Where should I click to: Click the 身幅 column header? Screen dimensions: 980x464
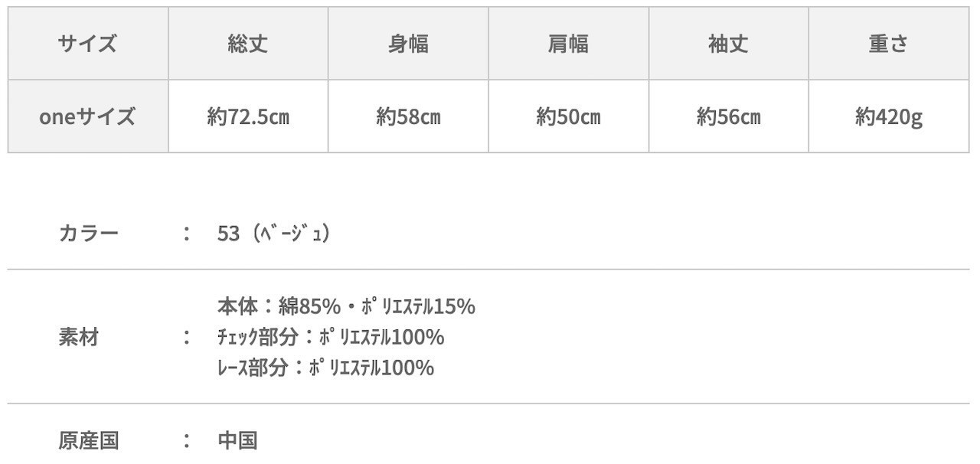(408, 44)
